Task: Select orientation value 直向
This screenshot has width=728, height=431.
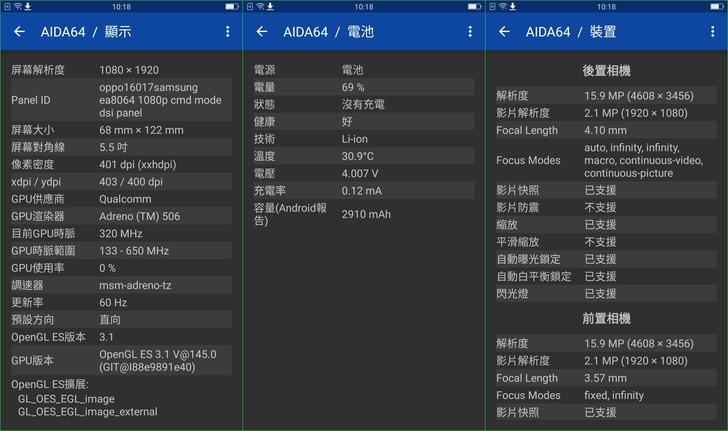Action: point(110,320)
